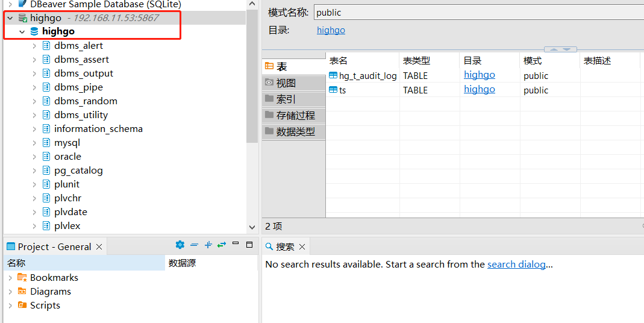Image resolution: width=644 pixels, height=323 pixels.
Task: Expand DBeaver Sample Database node
Action: point(10,5)
